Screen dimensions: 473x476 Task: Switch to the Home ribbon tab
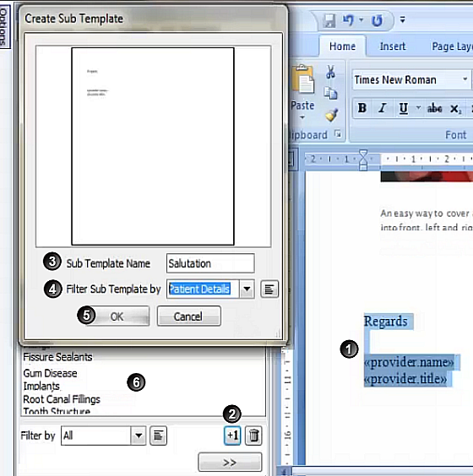click(x=342, y=46)
